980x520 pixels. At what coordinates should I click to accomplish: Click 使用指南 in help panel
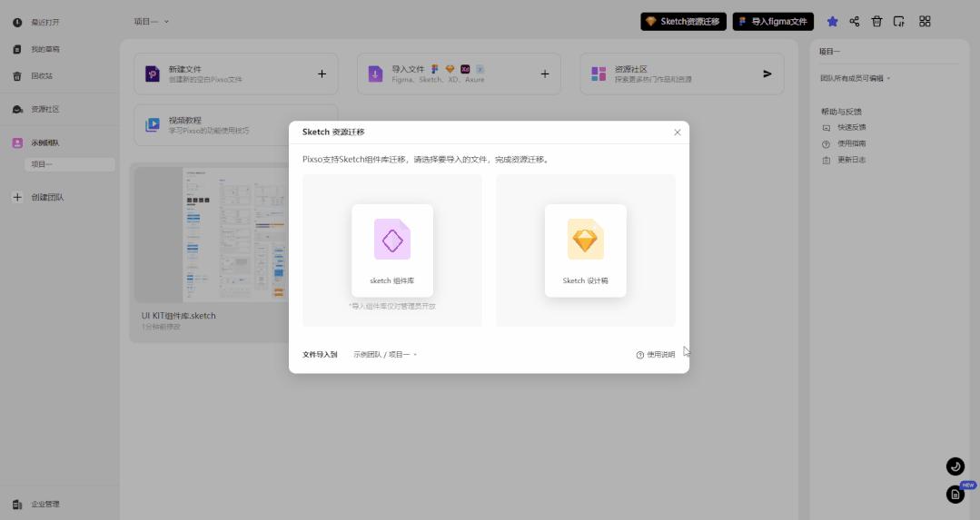pyautogui.click(x=851, y=143)
